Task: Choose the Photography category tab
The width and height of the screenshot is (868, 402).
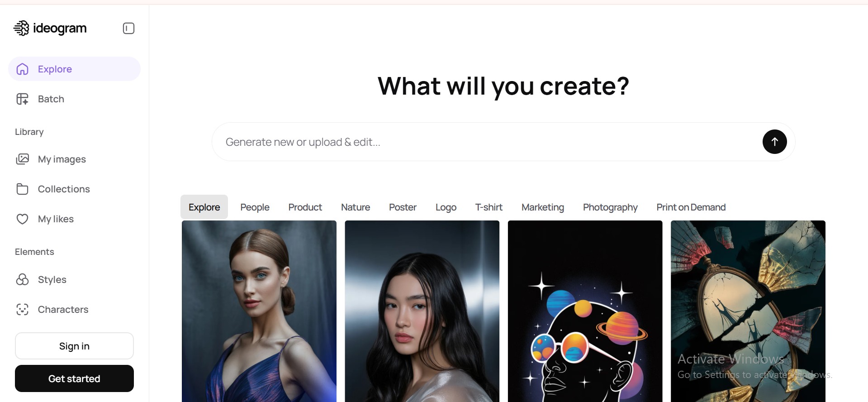Action: [x=610, y=207]
